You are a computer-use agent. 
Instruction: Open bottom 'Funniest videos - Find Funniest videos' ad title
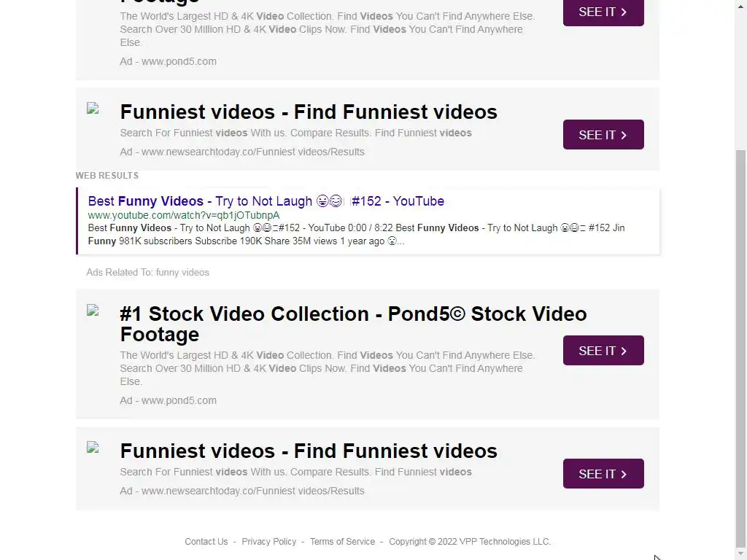coord(309,451)
